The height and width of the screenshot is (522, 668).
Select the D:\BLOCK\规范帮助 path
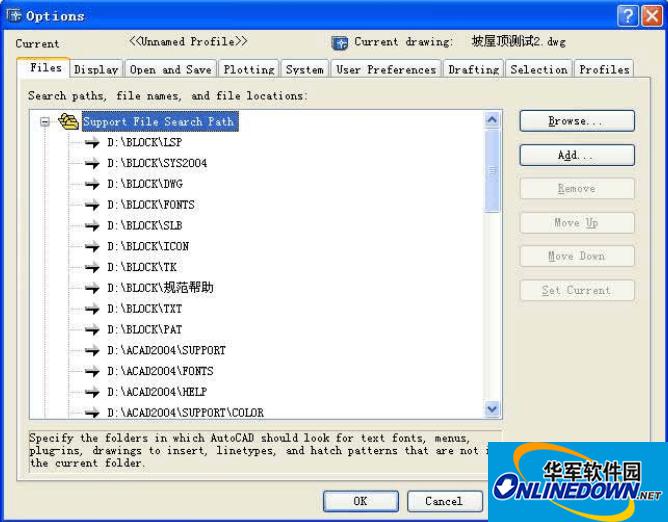pos(160,288)
